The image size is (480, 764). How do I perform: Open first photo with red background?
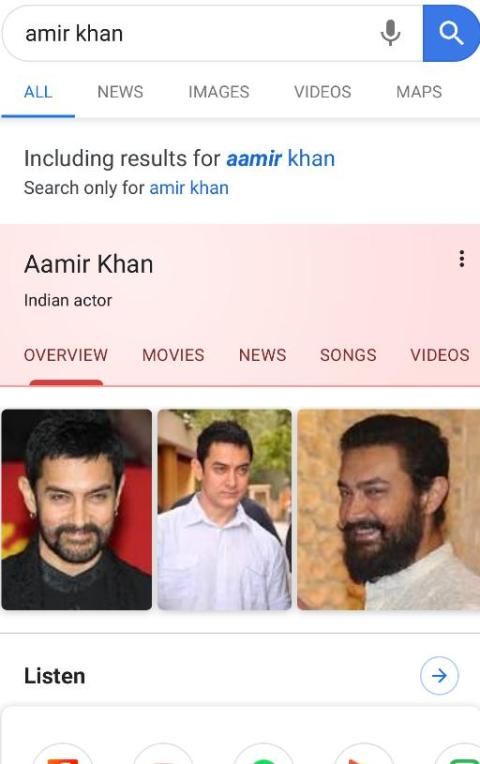coord(77,509)
